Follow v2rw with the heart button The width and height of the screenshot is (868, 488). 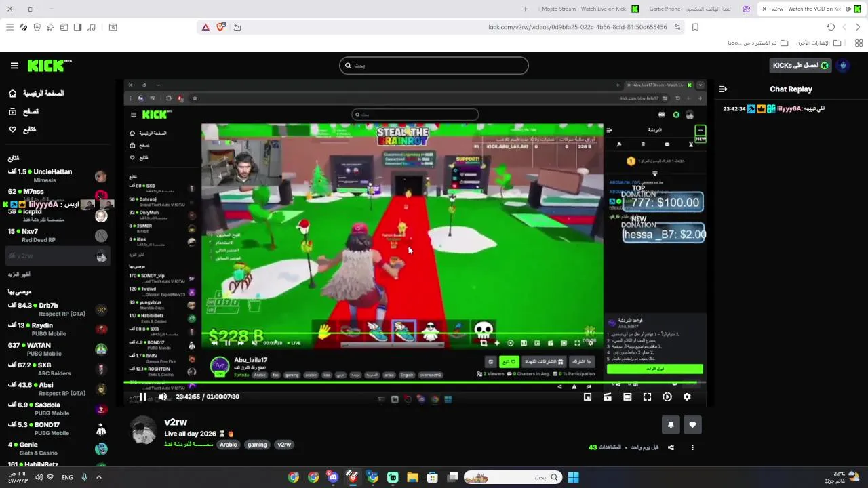tap(692, 425)
